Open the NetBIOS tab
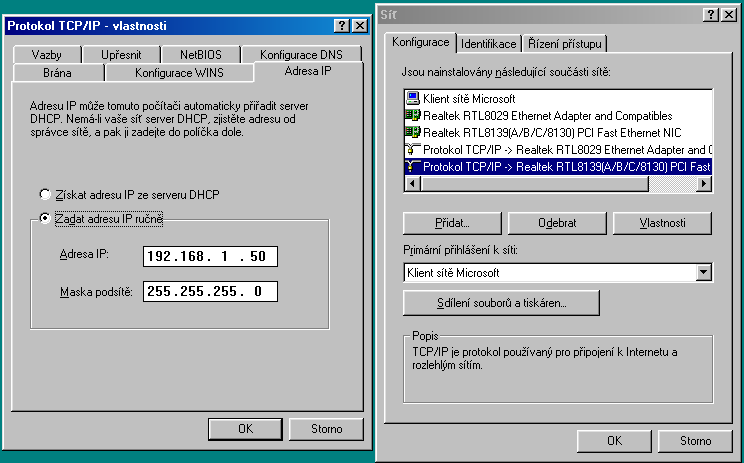Viewport: 744px width, 463px height. 201,55
